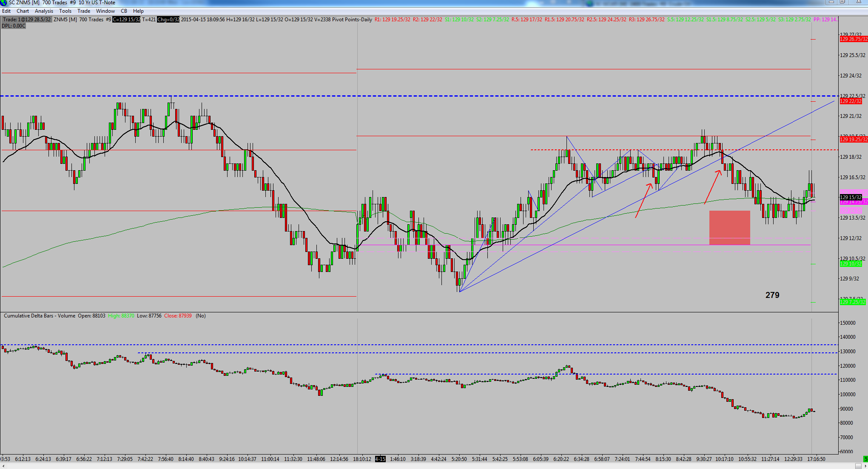868x469 pixels.
Task: Click the '4-15' date marker on time axis
Action: [380, 459]
